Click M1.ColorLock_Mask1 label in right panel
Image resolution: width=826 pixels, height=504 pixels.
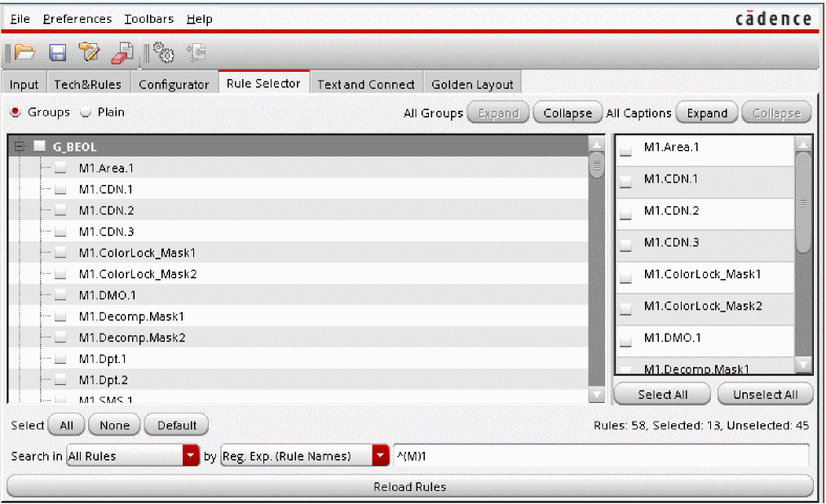(702, 274)
